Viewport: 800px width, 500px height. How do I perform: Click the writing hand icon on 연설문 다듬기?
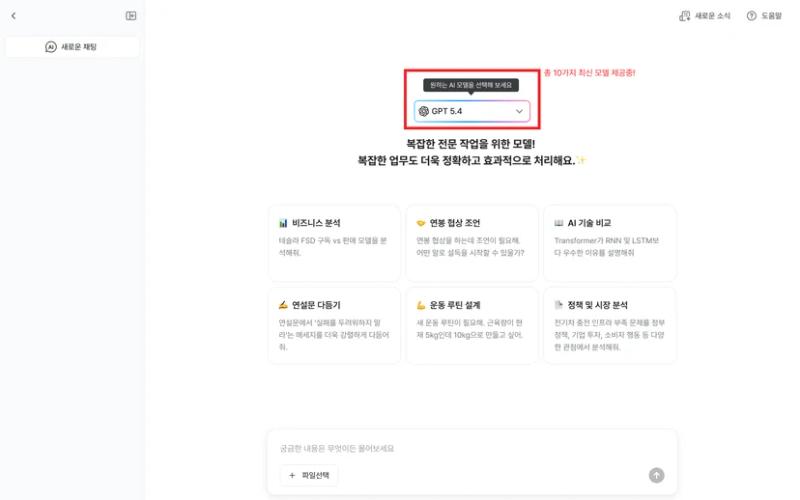tap(283, 305)
